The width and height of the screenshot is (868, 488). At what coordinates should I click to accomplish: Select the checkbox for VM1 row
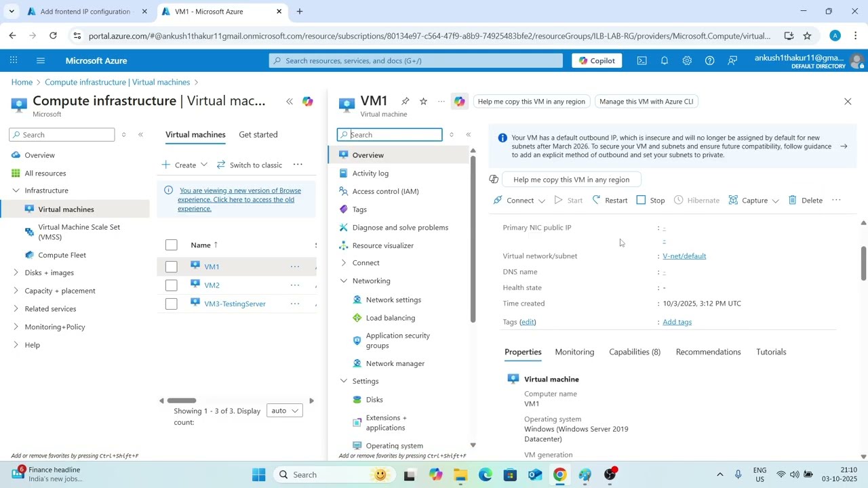point(171,267)
